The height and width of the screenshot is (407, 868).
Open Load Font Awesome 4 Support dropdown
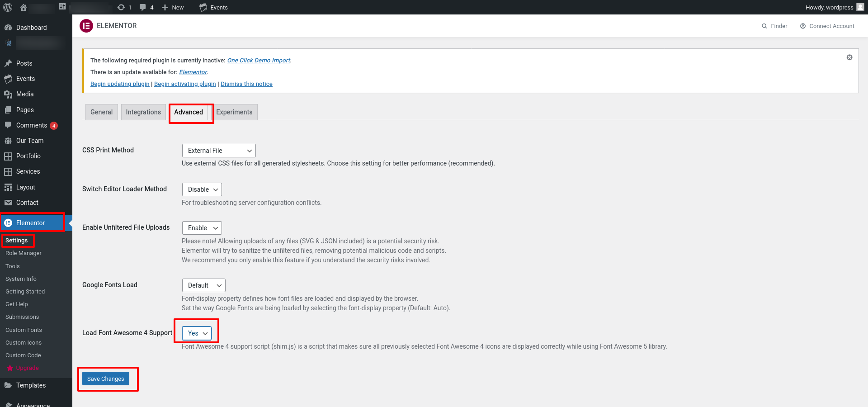point(197,333)
